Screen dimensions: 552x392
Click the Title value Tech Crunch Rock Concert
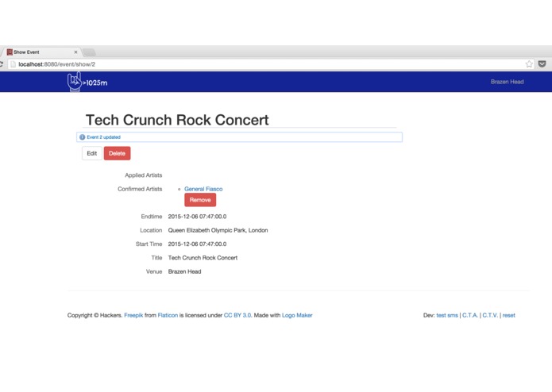point(203,257)
